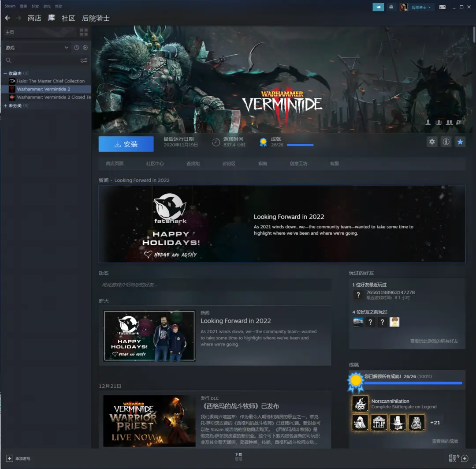Open the 帮助 menu
The width and height of the screenshot is (476, 469).
(59, 6)
